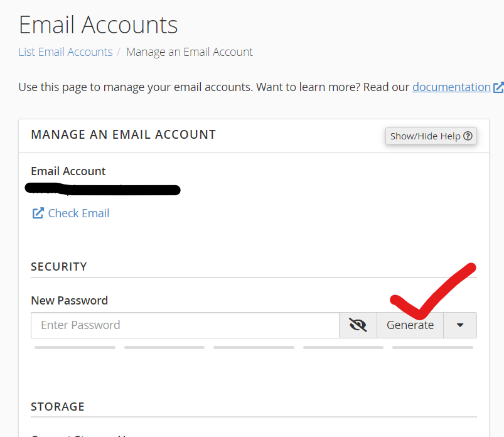Open the List Email Accounts breadcrumb link
This screenshot has height=437, width=504.
(x=65, y=51)
